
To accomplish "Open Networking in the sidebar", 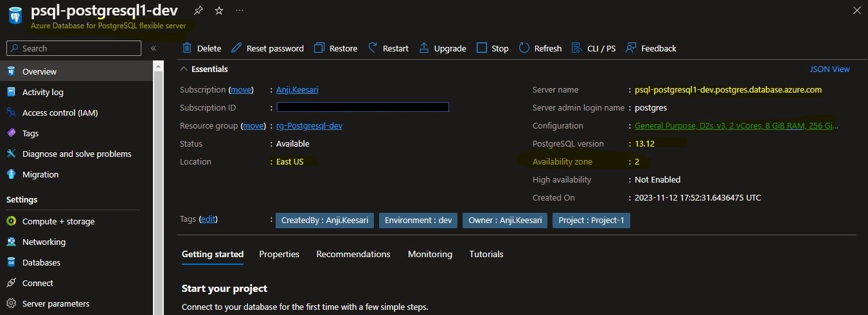I will 44,242.
